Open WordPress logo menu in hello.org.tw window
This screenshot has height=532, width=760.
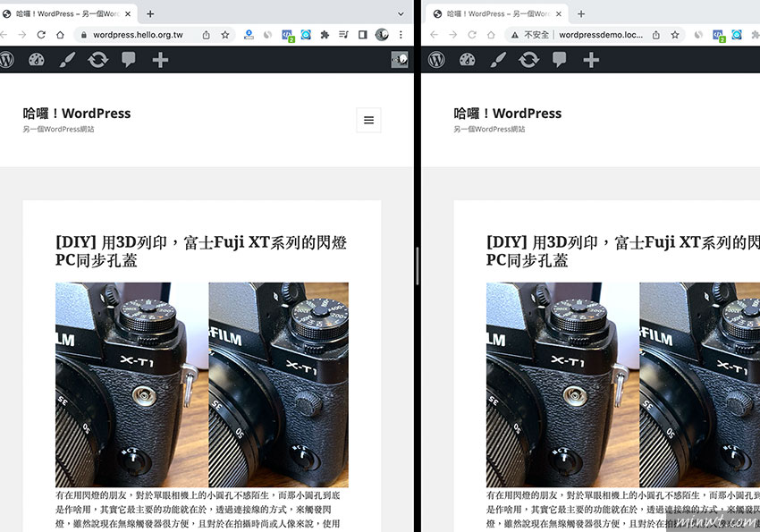(7, 60)
